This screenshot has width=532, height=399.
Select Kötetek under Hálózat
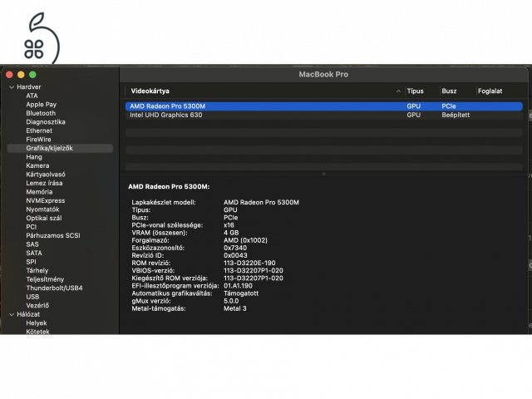click(x=37, y=332)
